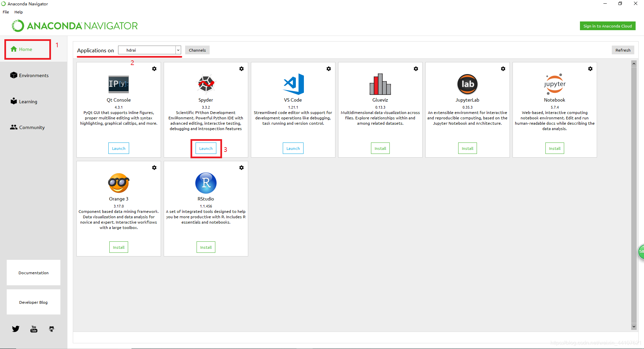The image size is (644, 349).
Task: Open the GitHub link icon
Action: point(52,329)
